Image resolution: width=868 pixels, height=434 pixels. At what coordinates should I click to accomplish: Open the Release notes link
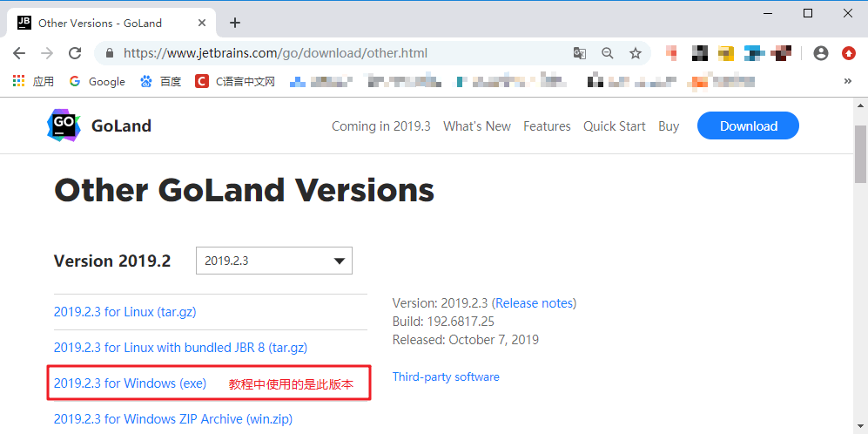535,303
